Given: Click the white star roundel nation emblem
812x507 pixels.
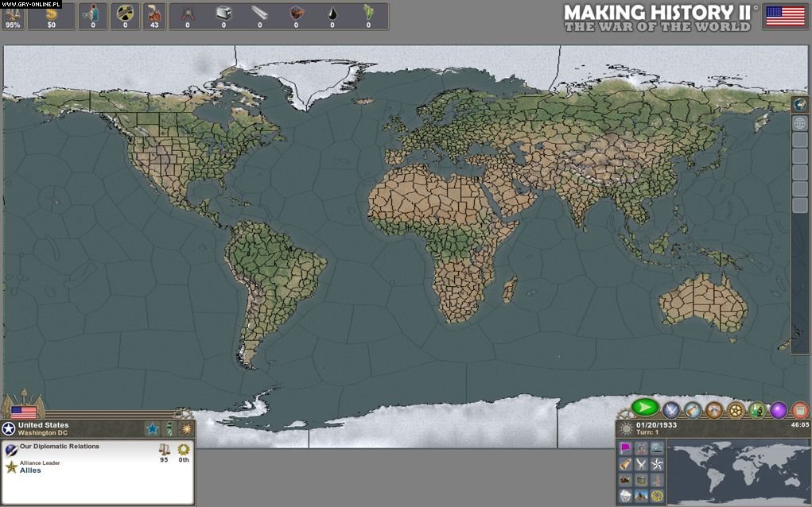Looking at the screenshot, I should click(x=9, y=429).
